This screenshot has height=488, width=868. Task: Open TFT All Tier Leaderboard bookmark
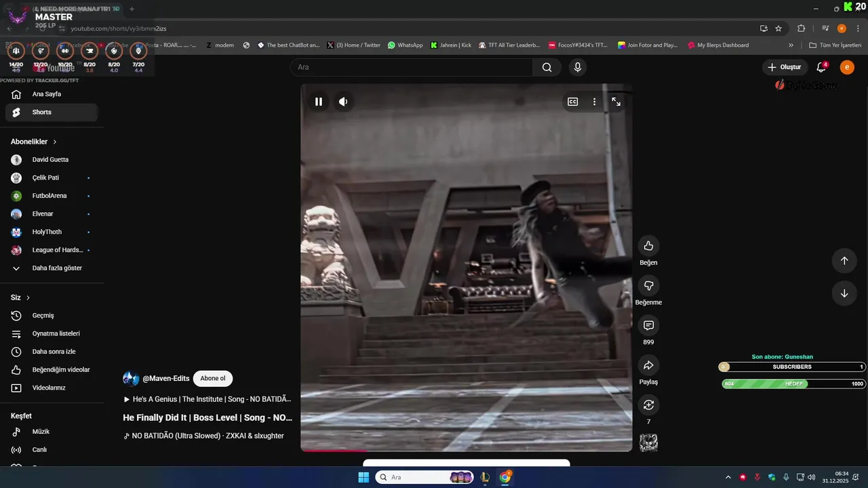(x=509, y=45)
